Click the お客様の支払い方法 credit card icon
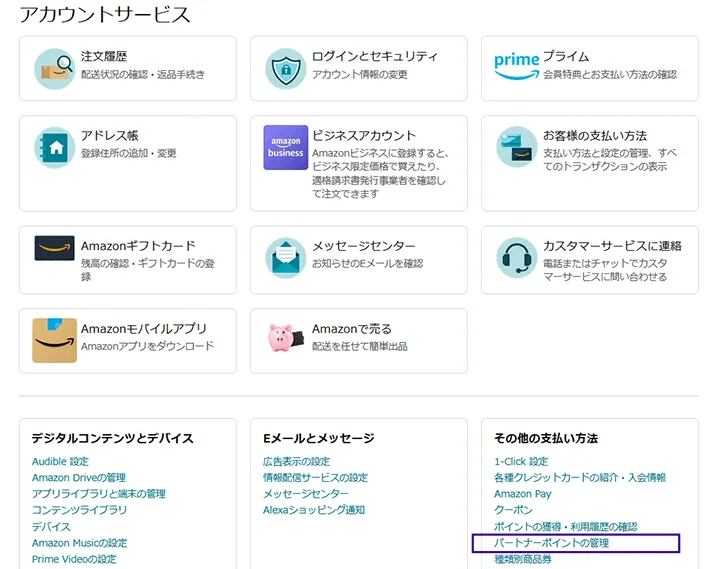 (x=517, y=147)
